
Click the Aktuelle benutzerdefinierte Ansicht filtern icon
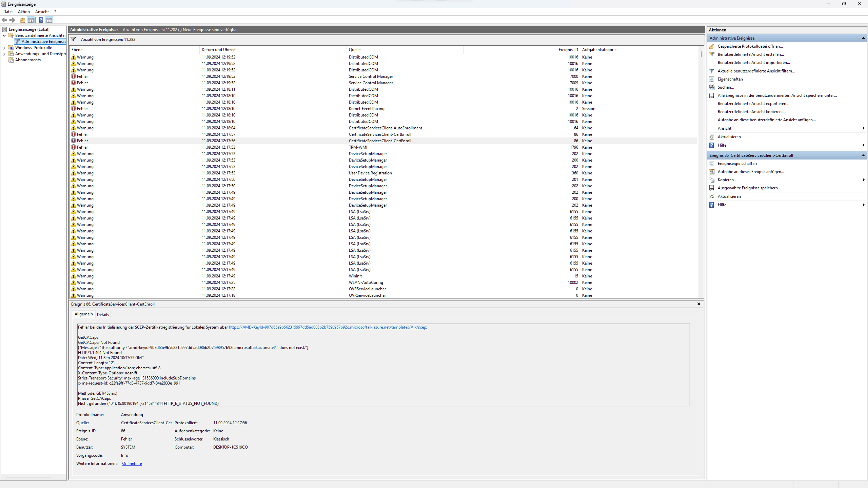click(712, 71)
